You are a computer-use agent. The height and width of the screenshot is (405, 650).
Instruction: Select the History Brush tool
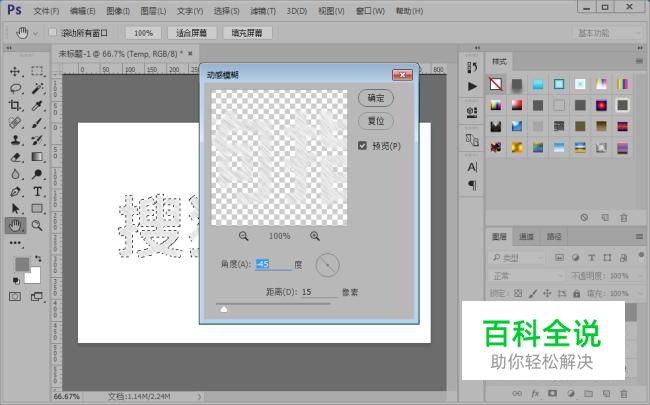pyautogui.click(x=37, y=140)
